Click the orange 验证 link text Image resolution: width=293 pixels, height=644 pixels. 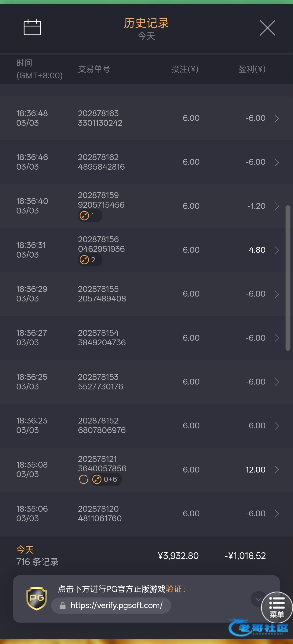174,589
